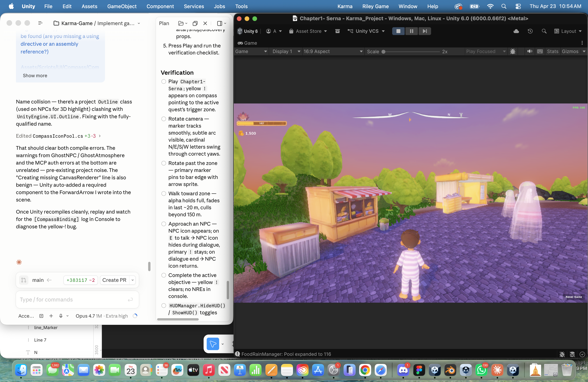The height and width of the screenshot is (382, 588).
Task: Open the Component menu
Action: [160, 6]
